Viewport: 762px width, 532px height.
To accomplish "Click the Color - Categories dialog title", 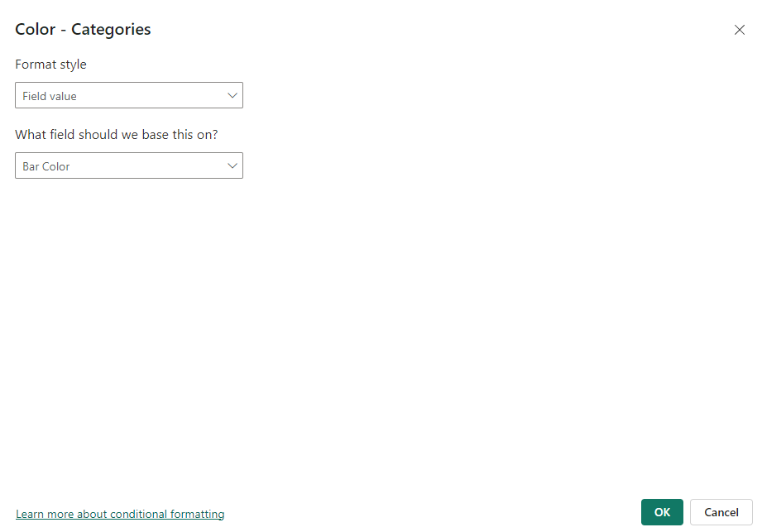I will pos(83,30).
